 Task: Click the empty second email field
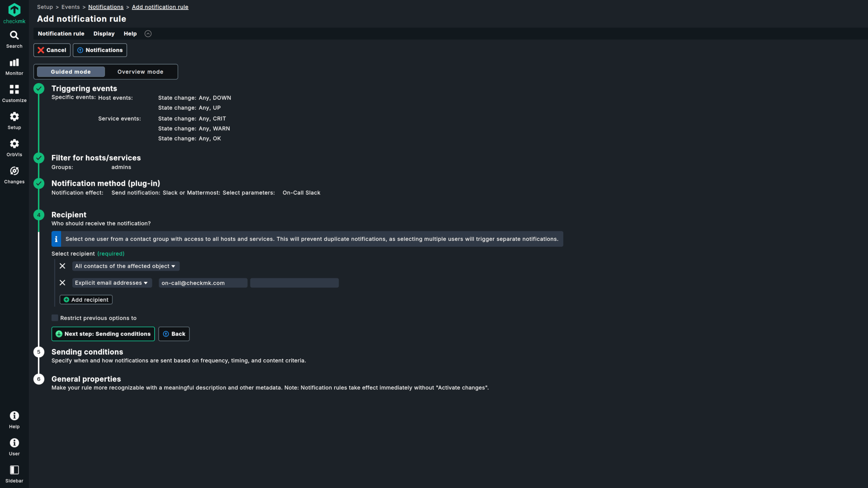(x=294, y=283)
